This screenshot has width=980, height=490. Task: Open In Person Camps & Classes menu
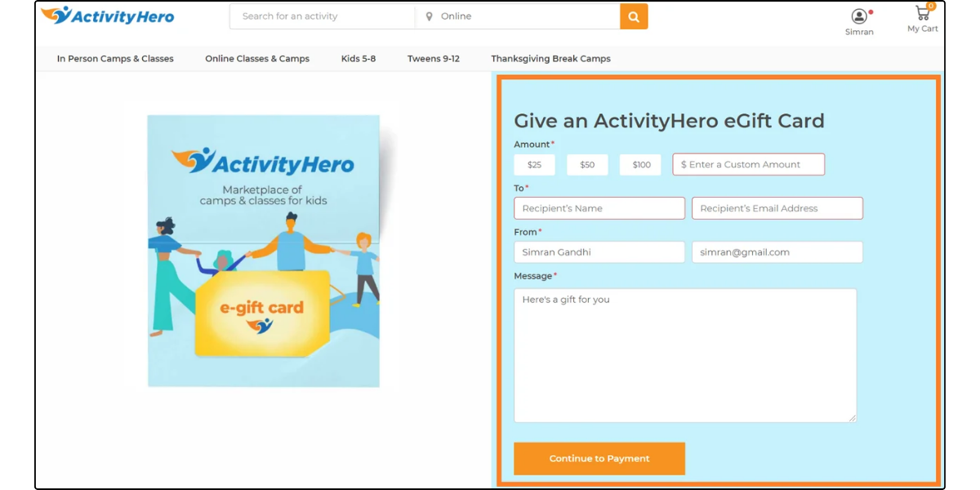pyautogui.click(x=115, y=59)
